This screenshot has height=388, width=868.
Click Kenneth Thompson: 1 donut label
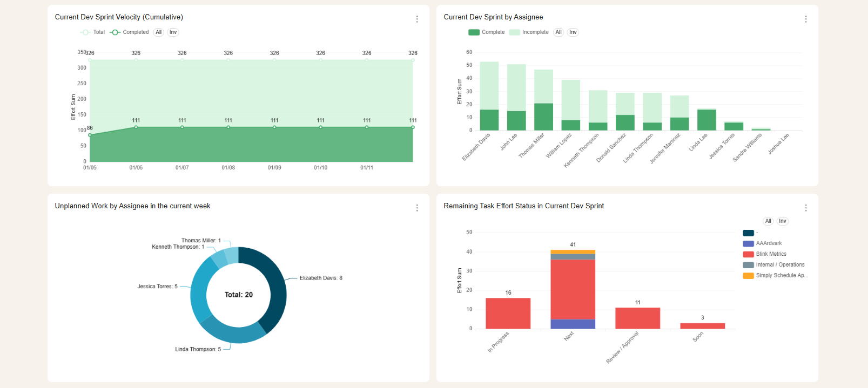(178, 247)
